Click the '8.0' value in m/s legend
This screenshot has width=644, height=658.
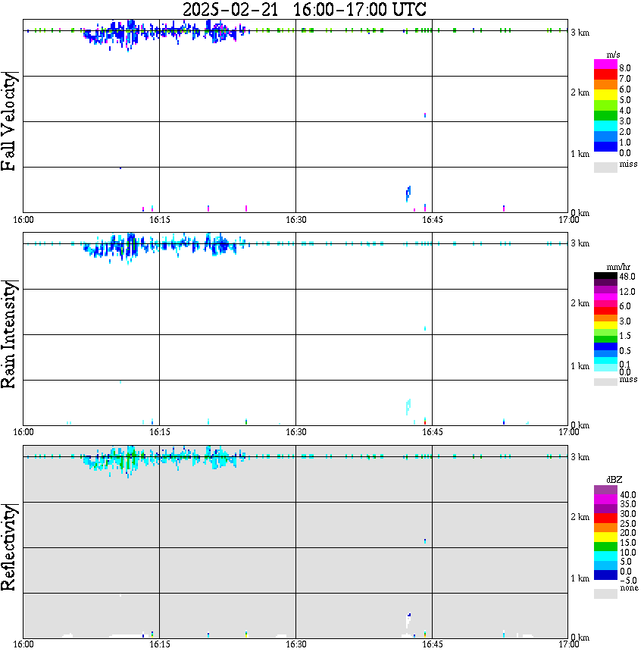coord(625,68)
